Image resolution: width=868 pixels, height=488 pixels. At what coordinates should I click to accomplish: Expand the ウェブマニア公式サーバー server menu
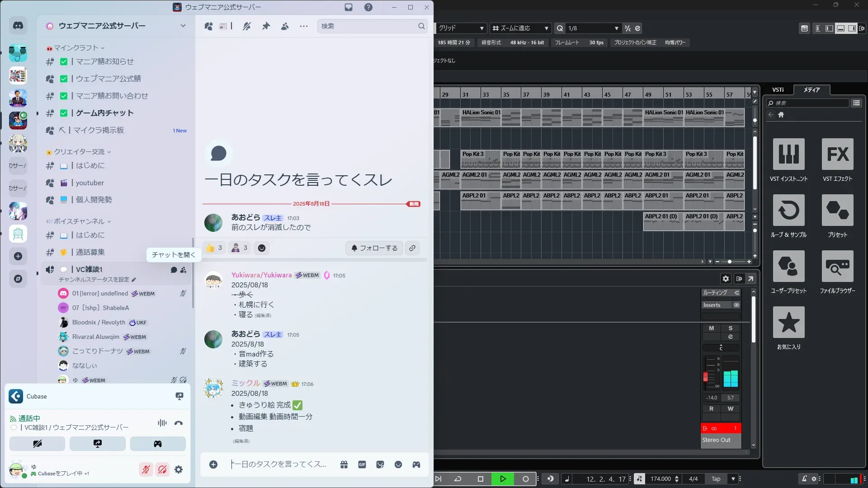coord(183,26)
